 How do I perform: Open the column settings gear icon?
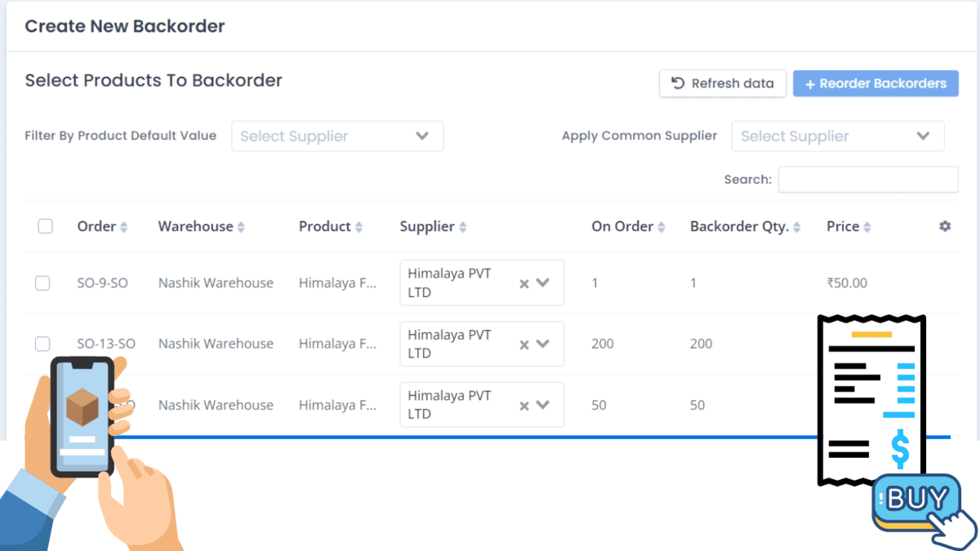click(x=944, y=226)
